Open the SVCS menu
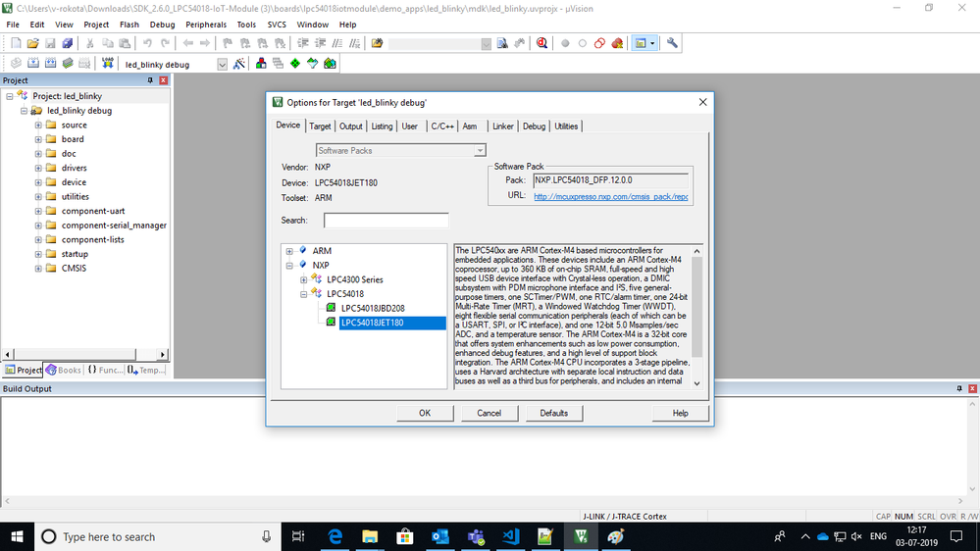 pos(277,25)
